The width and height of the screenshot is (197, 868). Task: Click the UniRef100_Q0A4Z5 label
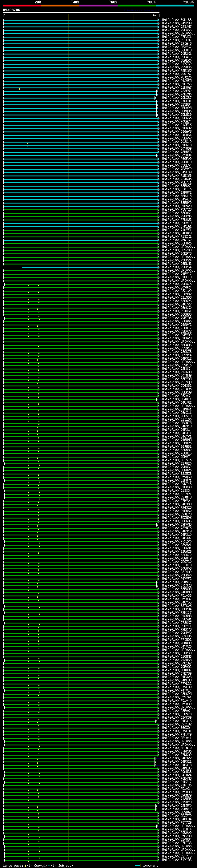coord(177,284)
